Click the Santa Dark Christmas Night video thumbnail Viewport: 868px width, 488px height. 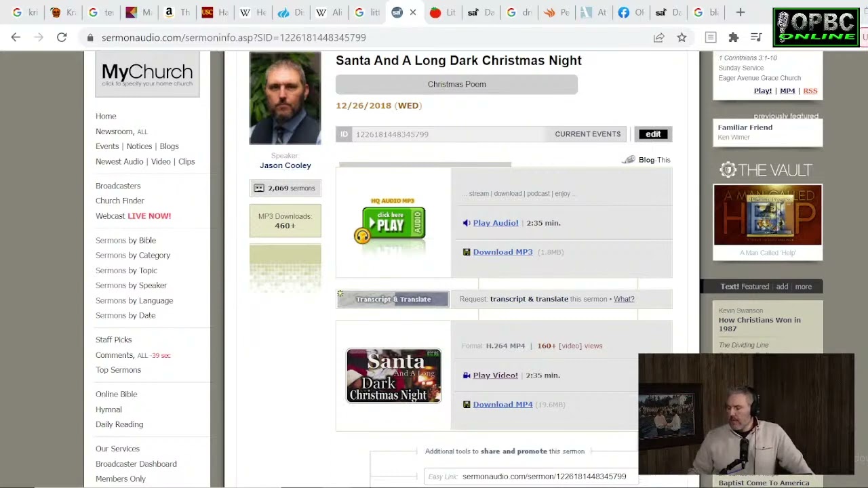[394, 376]
